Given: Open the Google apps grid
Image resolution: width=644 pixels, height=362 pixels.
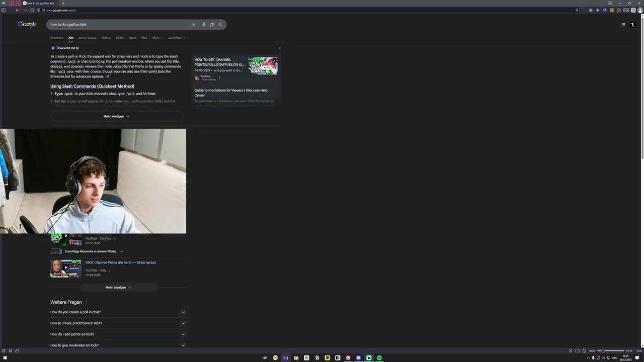Looking at the screenshot, I should pyautogui.click(x=623, y=25).
